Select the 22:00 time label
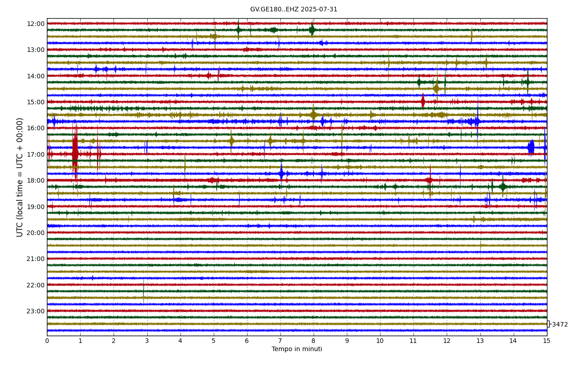 tap(36, 285)
